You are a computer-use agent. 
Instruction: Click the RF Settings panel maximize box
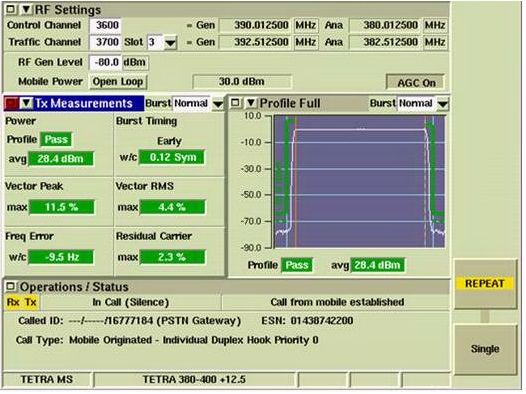click(x=11, y=9)
